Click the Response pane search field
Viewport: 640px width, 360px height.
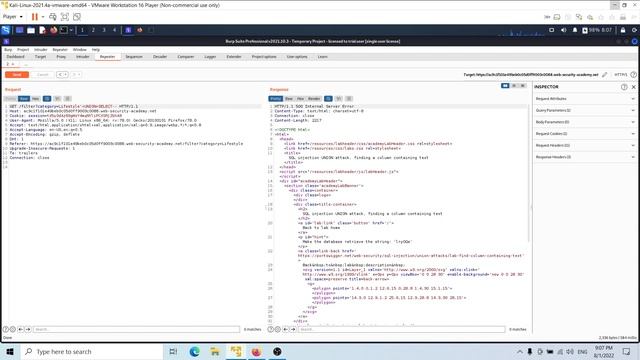pyautogui.click(x=402, y=329)
